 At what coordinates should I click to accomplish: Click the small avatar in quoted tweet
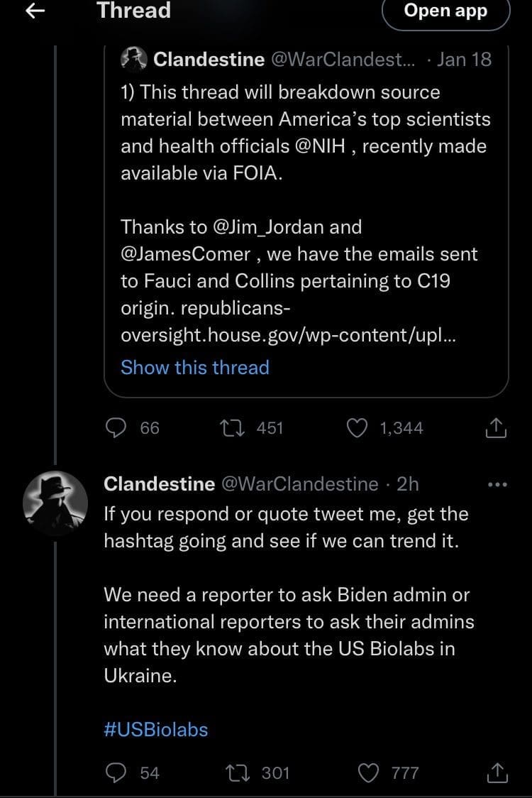pos(135,59)
